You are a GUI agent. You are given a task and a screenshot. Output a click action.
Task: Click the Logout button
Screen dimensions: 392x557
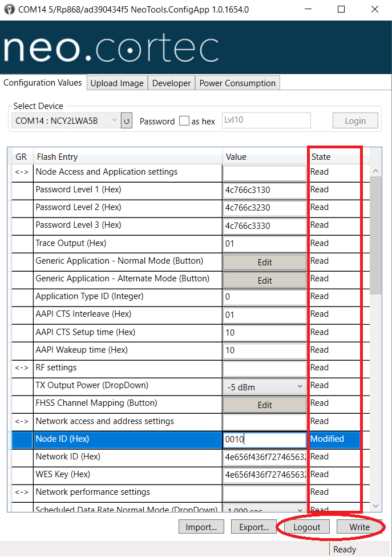click(307, 527)
